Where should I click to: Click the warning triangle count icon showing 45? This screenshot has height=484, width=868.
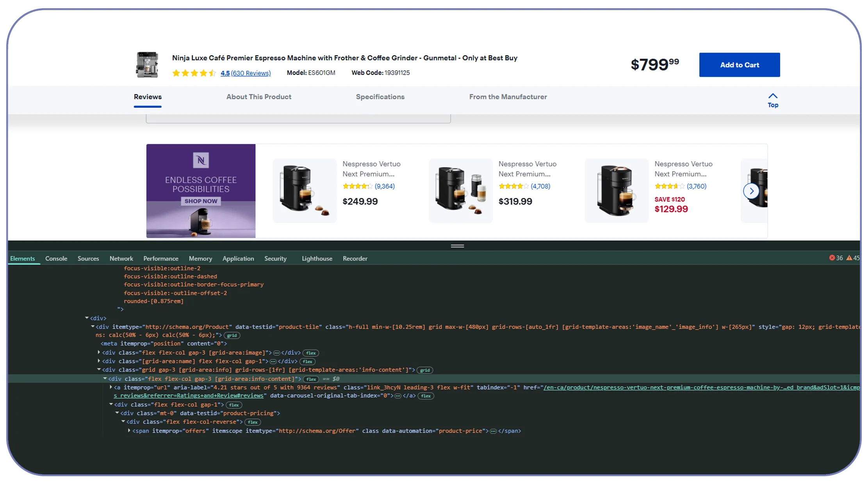[x=849, y=258]
